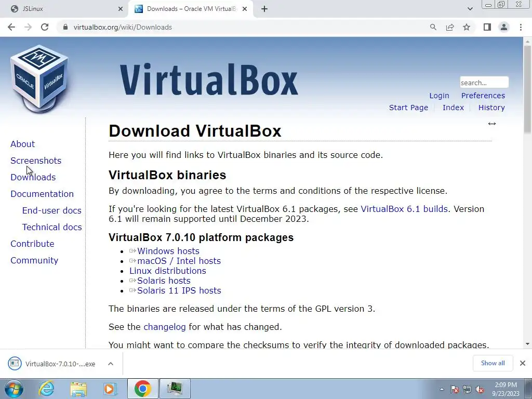532x399 pixels.
Task: Open Chrome three-dot menu
Action: pos(521,27)
